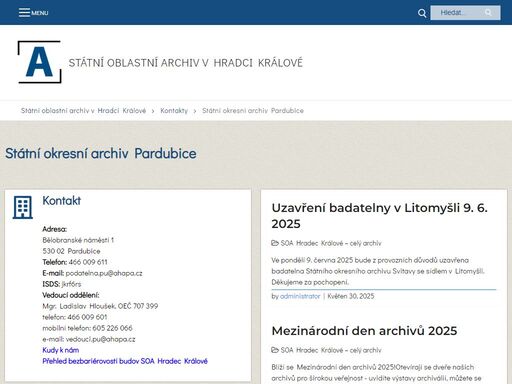Select name Mgr. Ladislav Hloušek
512x384 pixels.
tap(79, 306)
